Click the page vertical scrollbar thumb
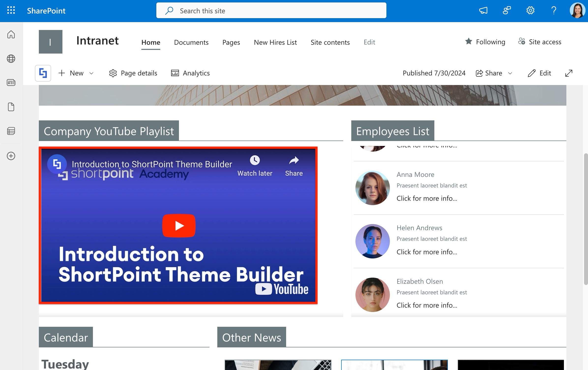 tap(586, 219)
